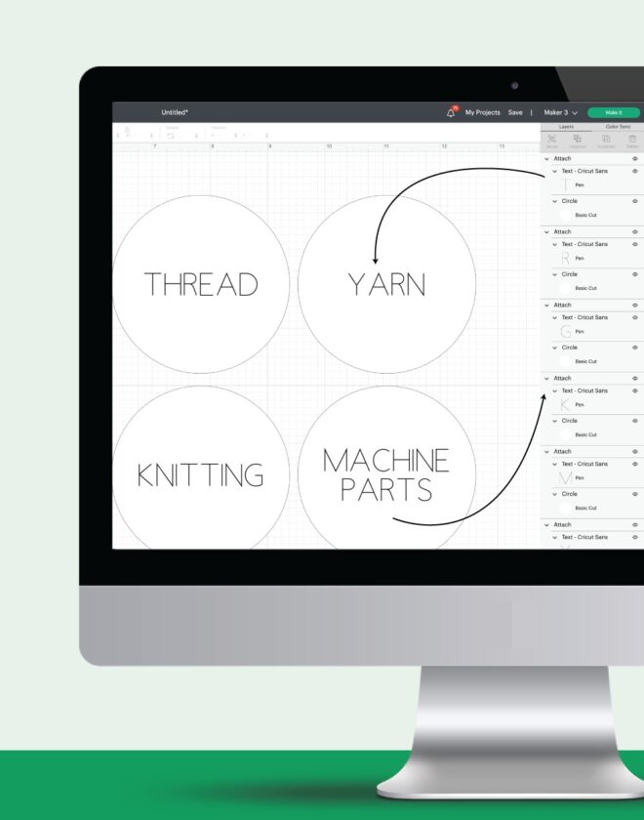
Task: Select the 'K' pen text layer thumbnail
Action: [565, 404]
